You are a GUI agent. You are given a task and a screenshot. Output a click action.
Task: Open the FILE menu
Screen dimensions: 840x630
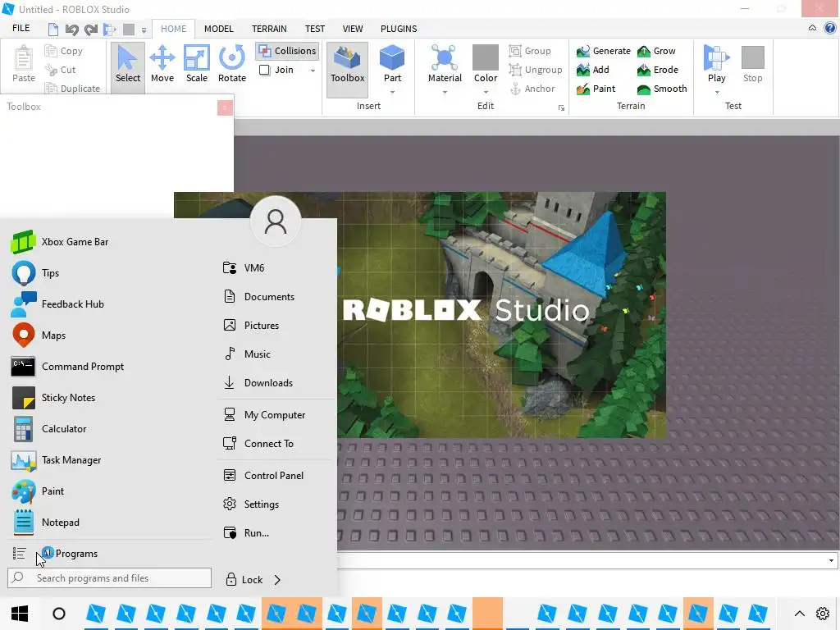tap(21, 29)
